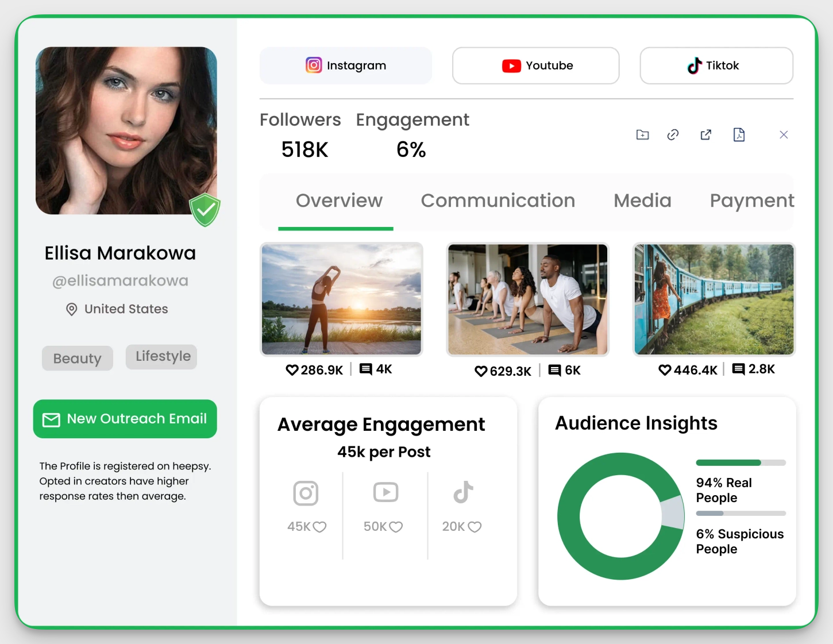Image resolution: width=833 pixels, height=644 pixels.
Task: Click the heart icon next to 45K
Action: (x=320, y=527)
